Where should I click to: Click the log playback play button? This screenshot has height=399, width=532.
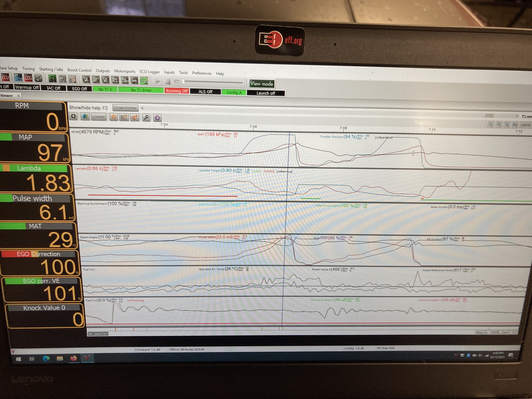pos(158,81)
